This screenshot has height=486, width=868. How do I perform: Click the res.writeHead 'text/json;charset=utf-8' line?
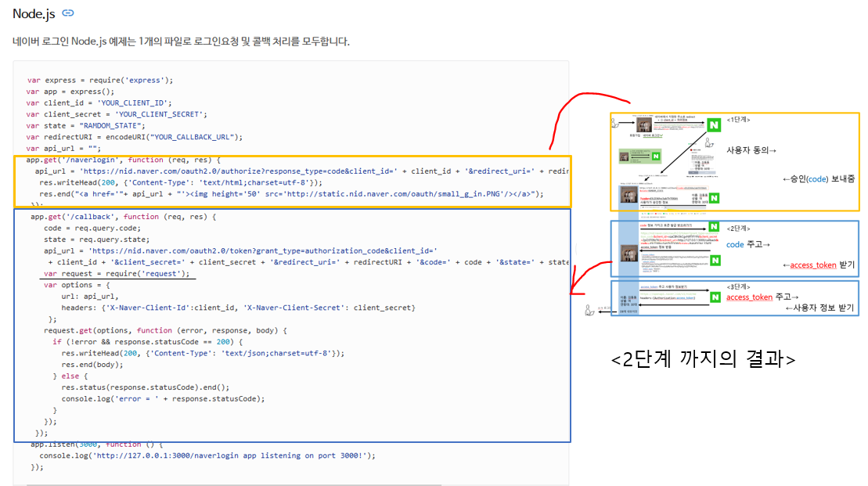click(203, 353)
